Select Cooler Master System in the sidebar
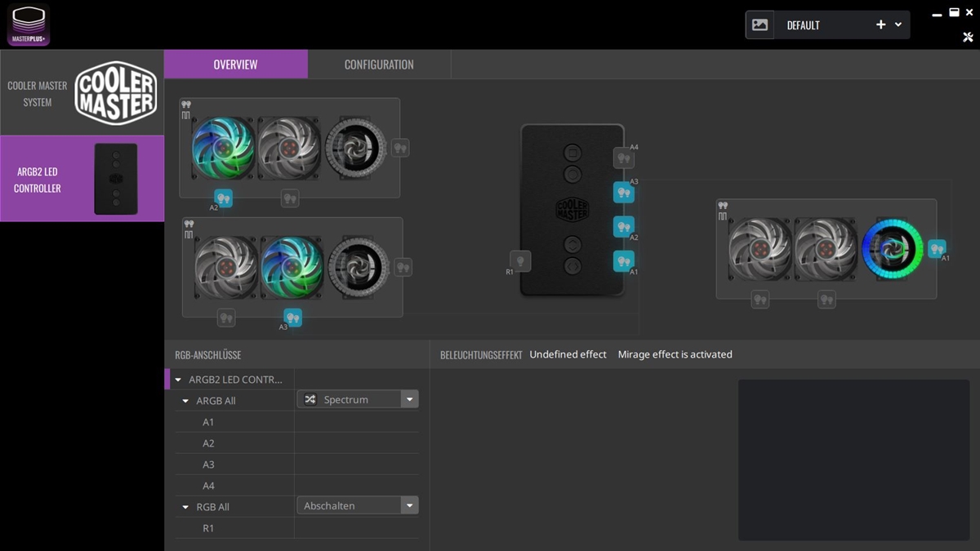This screenshot has width=980, height=551. click(82, 93)
